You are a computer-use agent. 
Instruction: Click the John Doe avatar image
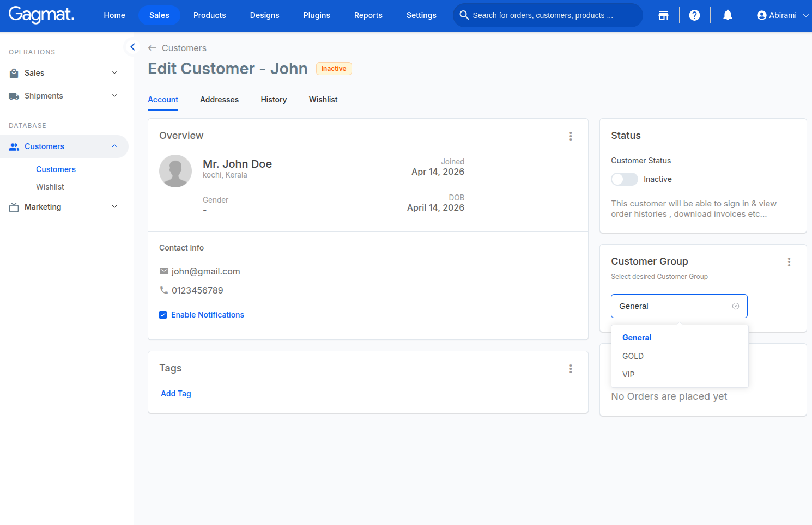[175, 171]
